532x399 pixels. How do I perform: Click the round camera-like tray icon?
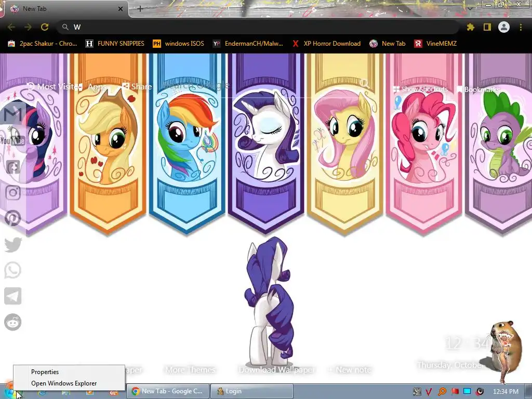pyautogui.click(x=480, y=392)
